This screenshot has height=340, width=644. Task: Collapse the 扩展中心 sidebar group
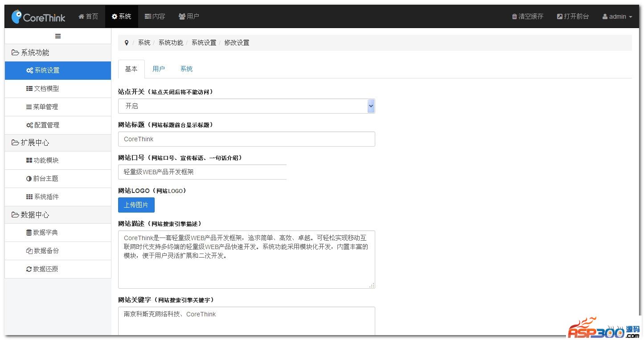point(30,143)
